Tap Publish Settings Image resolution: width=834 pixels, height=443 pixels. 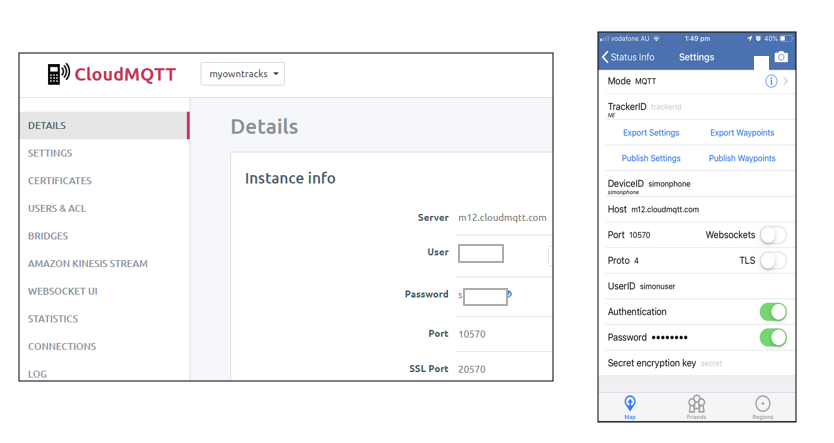pyautogui.click(x=651, y=158)
